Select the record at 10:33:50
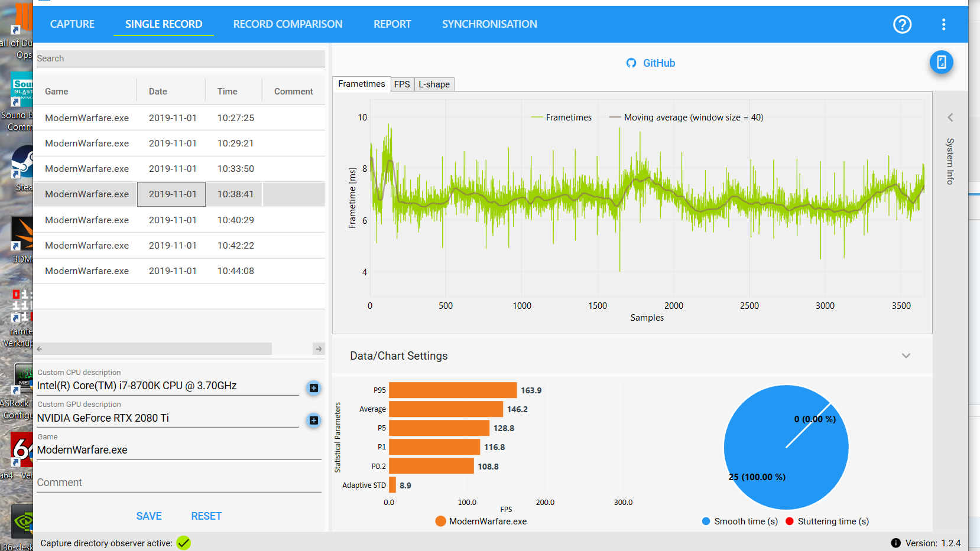Image resolution: width=980 pixels, height=551 pixels. [179, 168]
